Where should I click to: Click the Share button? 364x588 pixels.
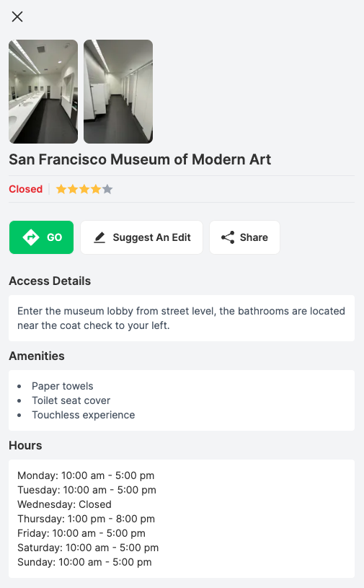click(244, 237)
